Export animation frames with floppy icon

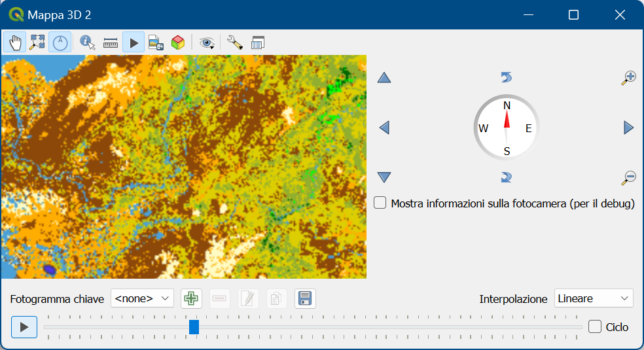pos(305,298)
